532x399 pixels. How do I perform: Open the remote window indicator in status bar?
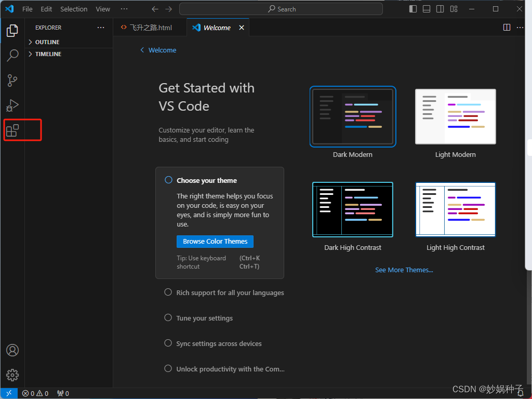(x=9, y=393)
